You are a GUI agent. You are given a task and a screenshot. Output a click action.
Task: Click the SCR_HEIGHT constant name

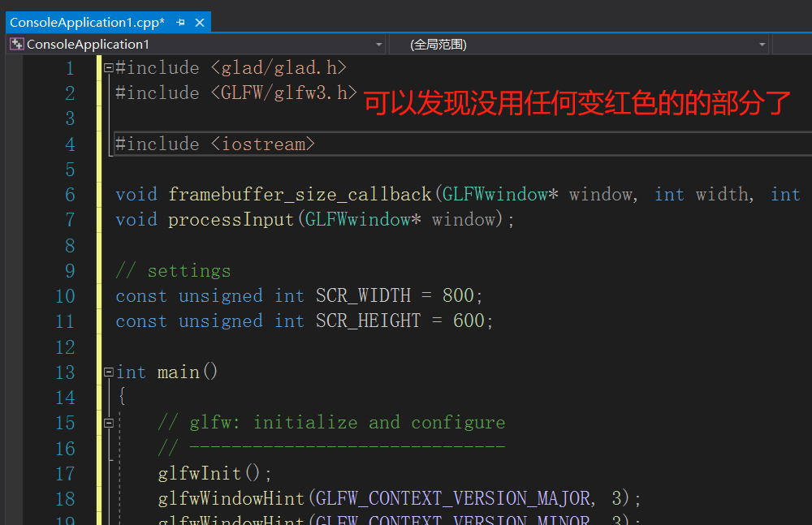click(368, 321)
